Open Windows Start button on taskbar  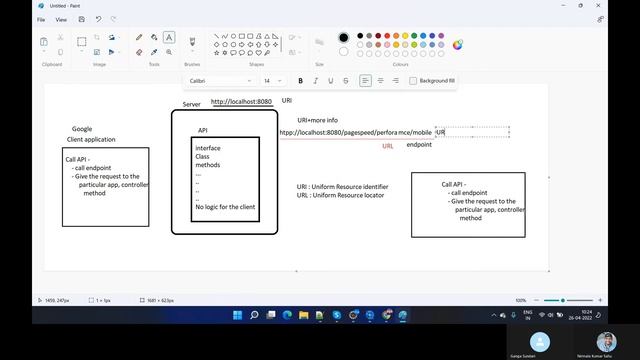pos(237,315)
